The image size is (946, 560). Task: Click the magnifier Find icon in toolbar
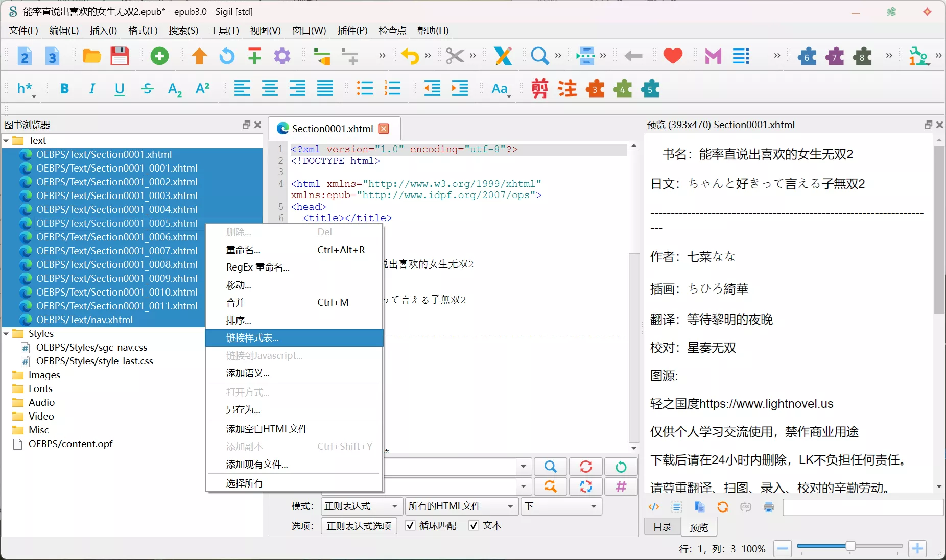(x=539, y=56)
